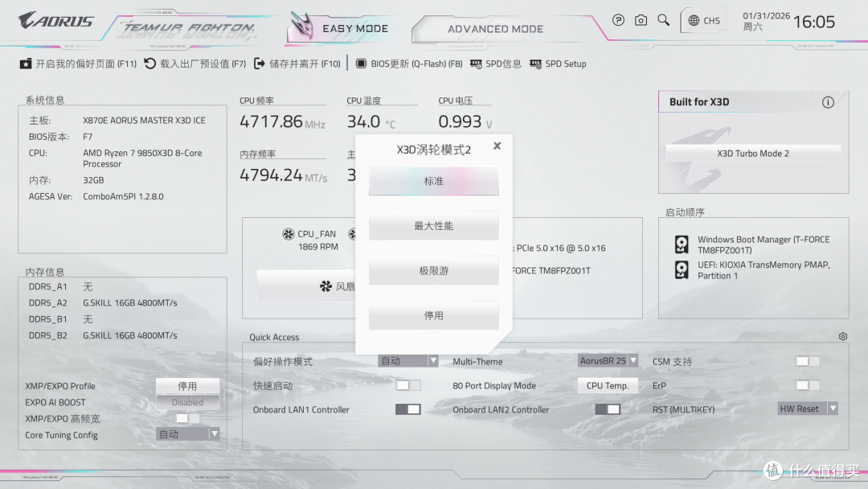
Task: Click BIOS version F7 value
Action: tap(88, 136)
